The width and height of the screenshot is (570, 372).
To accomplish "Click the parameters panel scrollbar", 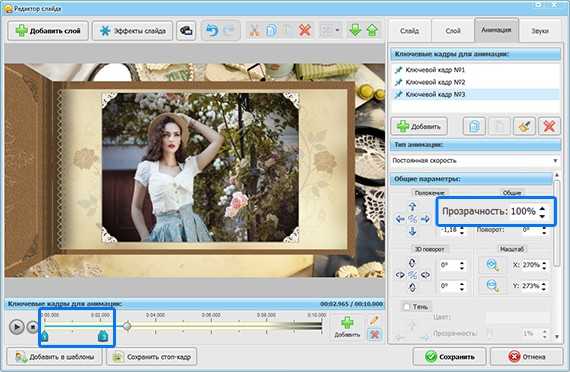I will [557, 224].
